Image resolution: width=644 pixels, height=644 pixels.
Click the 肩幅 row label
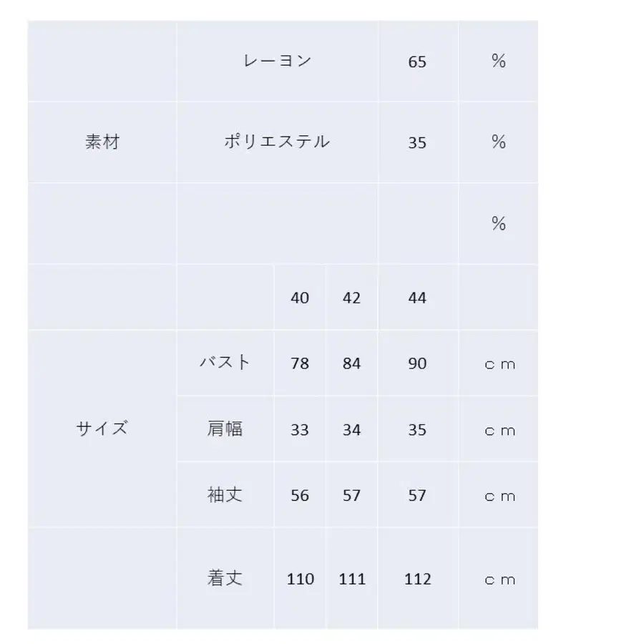225,429
